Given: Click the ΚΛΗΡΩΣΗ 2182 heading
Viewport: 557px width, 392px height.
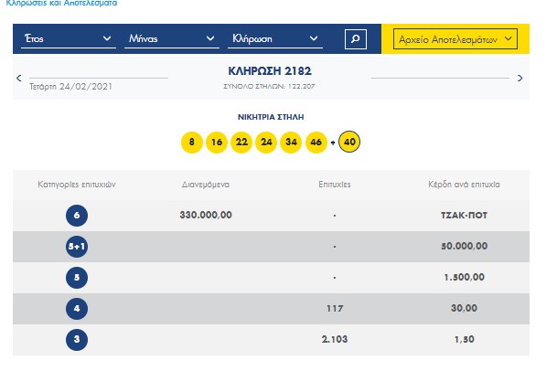Looking at the screenshot, I should tap(268, 69).
